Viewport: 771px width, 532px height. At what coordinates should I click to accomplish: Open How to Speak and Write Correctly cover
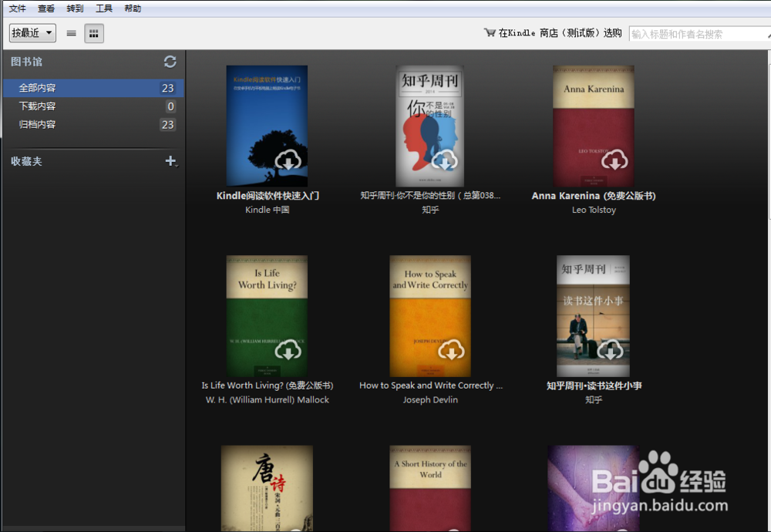click(x=430, y=316)
